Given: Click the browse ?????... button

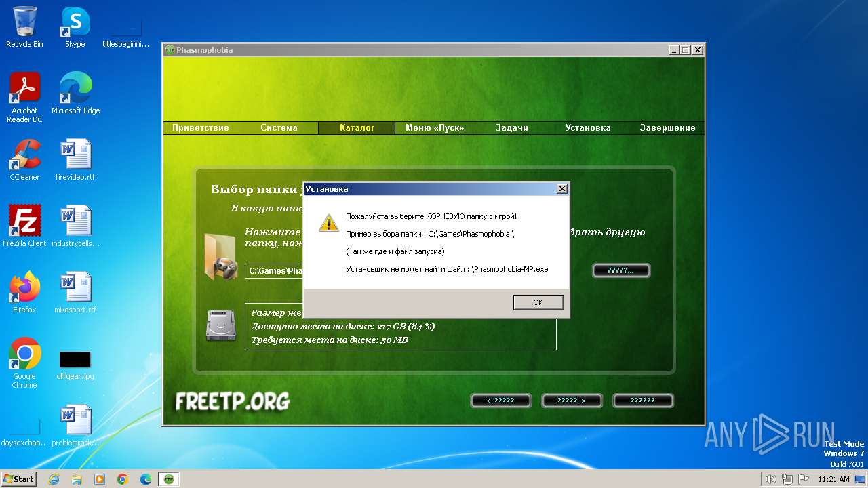Looking at the screenshot, I should tap(621, 270).
